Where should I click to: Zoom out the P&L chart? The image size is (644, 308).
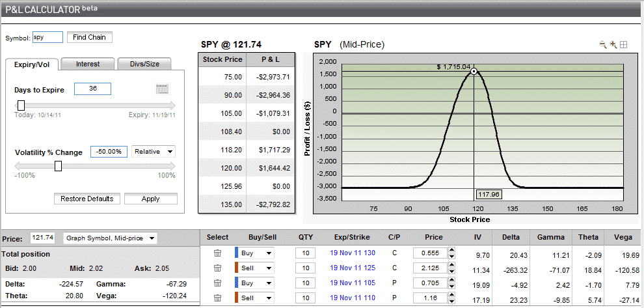(x=603, y=45)
